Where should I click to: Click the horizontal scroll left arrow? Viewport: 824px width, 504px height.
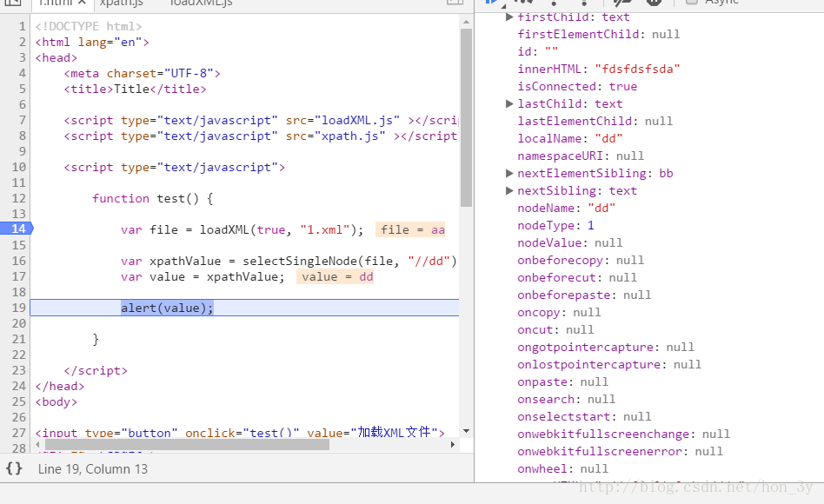coord(37,445)
